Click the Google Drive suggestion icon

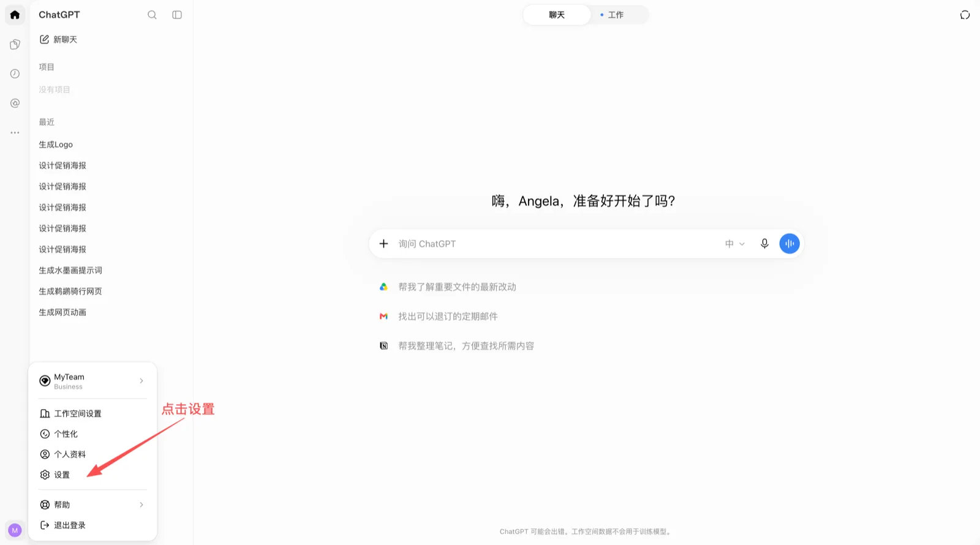383,287
